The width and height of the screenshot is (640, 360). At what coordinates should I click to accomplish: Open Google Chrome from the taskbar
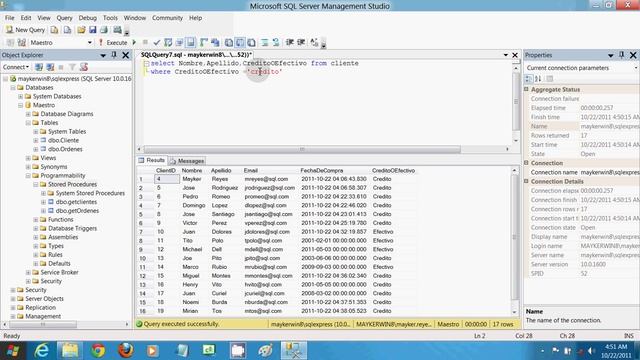(98, 351)
